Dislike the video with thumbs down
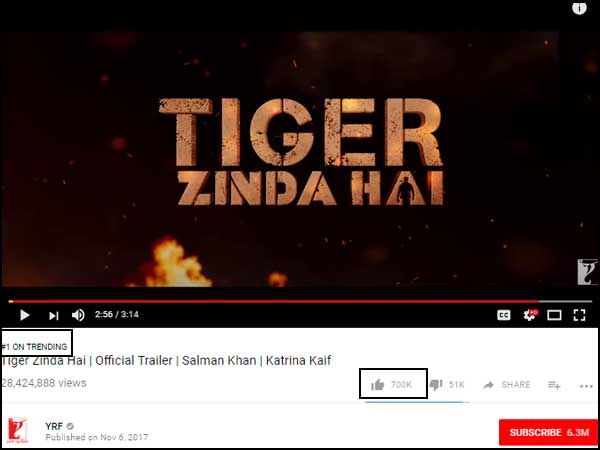This screenshot has height=450, width=600. tap(447, 385)
